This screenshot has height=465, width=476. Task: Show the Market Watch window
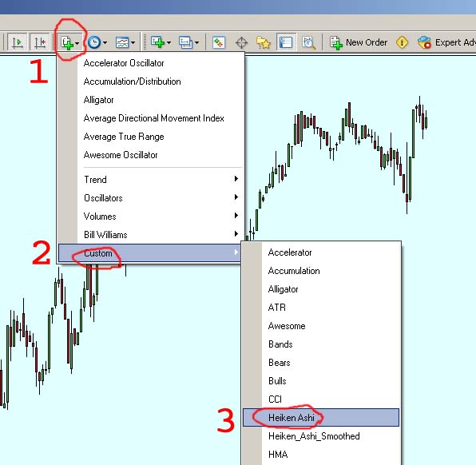219,42
